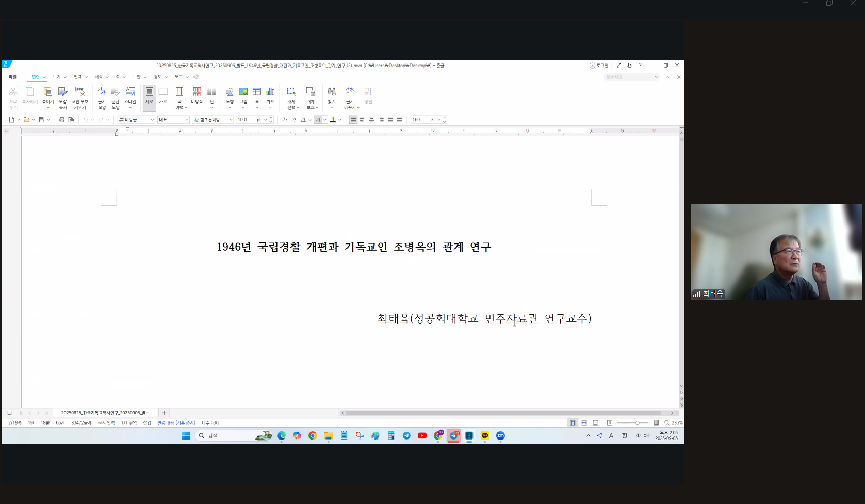
Task: Click the font color red underline swatch
Action: point(333,120)
